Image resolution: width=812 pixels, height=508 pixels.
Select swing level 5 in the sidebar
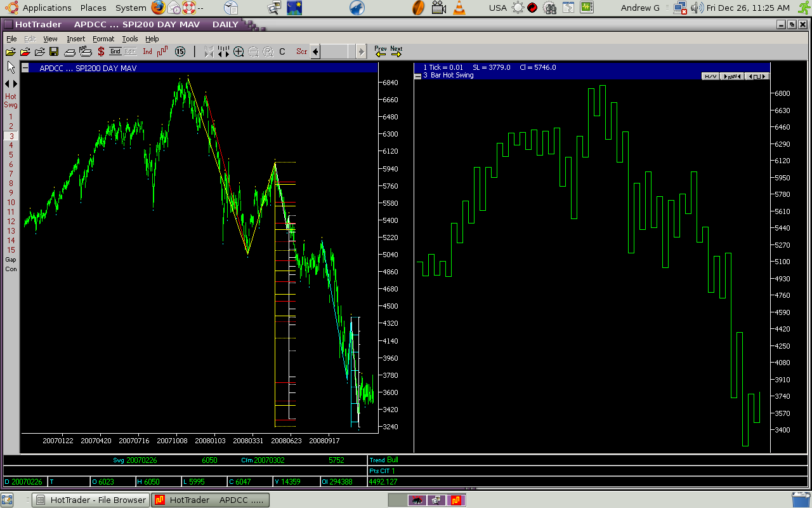pyautogui.click(x=10, y=154)
